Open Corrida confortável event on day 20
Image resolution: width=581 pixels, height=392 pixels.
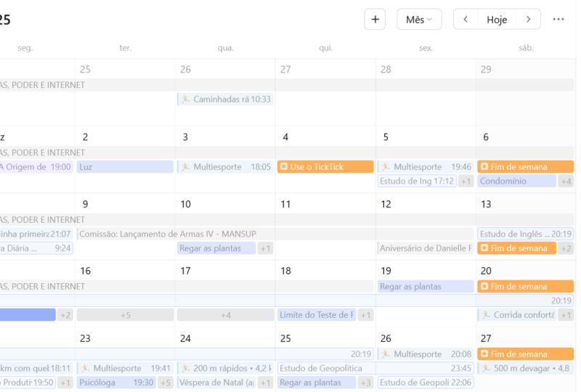[517, 315]
